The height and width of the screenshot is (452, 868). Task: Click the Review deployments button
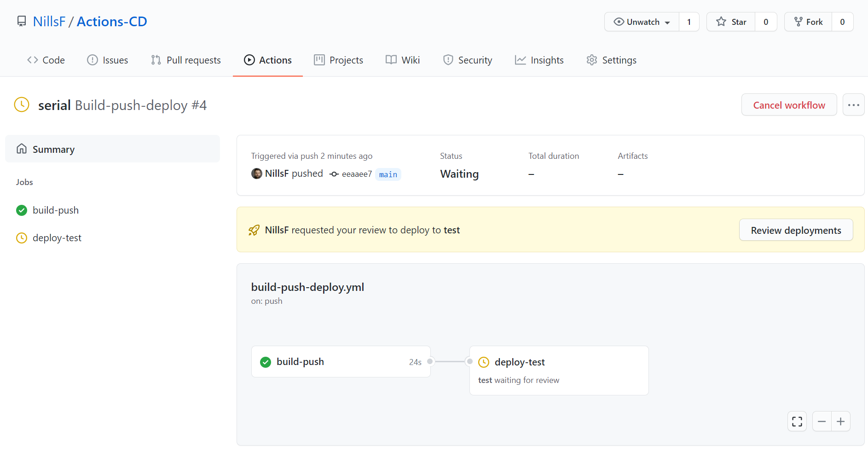(796, 230)
